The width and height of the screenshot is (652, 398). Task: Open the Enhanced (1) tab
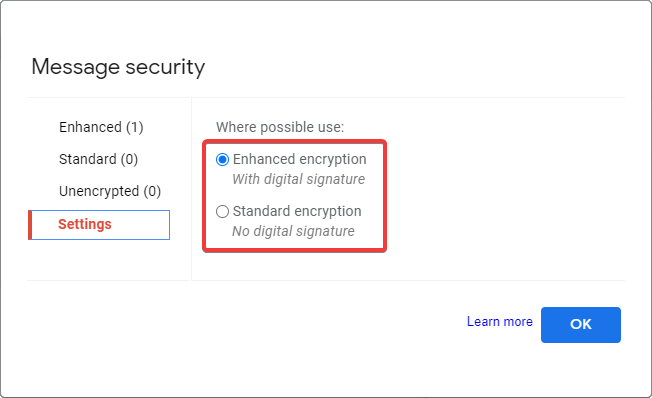101,127
